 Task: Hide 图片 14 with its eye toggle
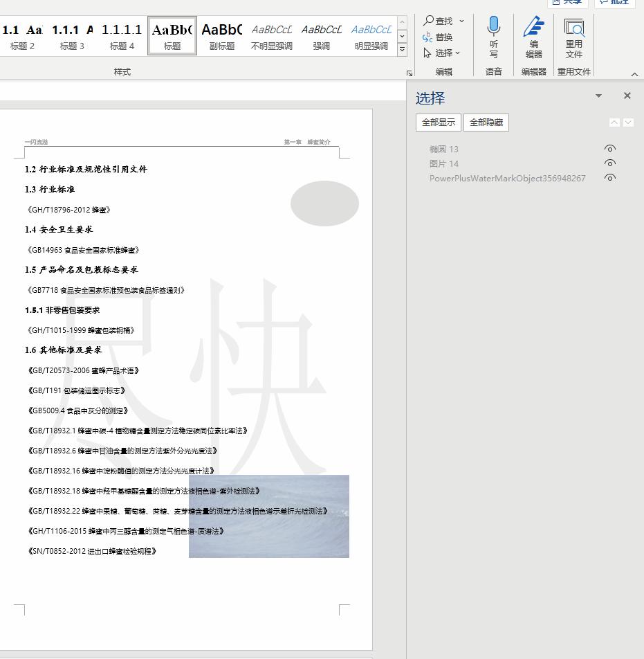(x=610, y=163)
